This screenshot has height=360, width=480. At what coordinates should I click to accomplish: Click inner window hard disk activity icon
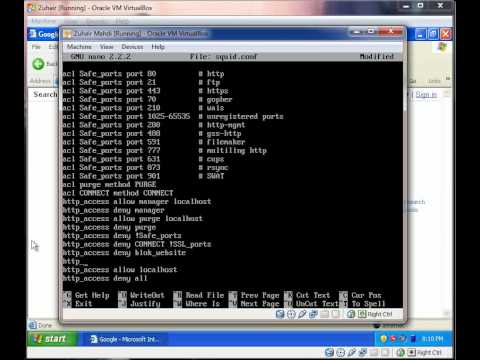(280, 314)
